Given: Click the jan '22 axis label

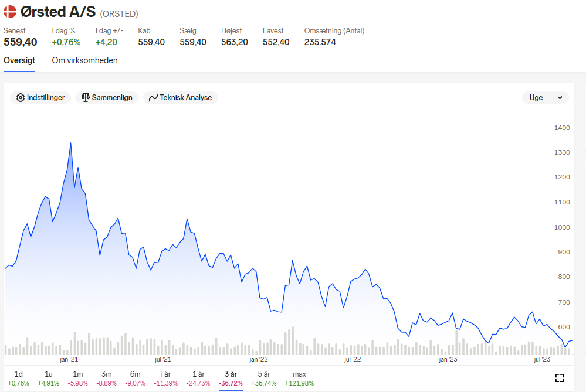Looking at the screenshot, I should [x=259, y=359].
